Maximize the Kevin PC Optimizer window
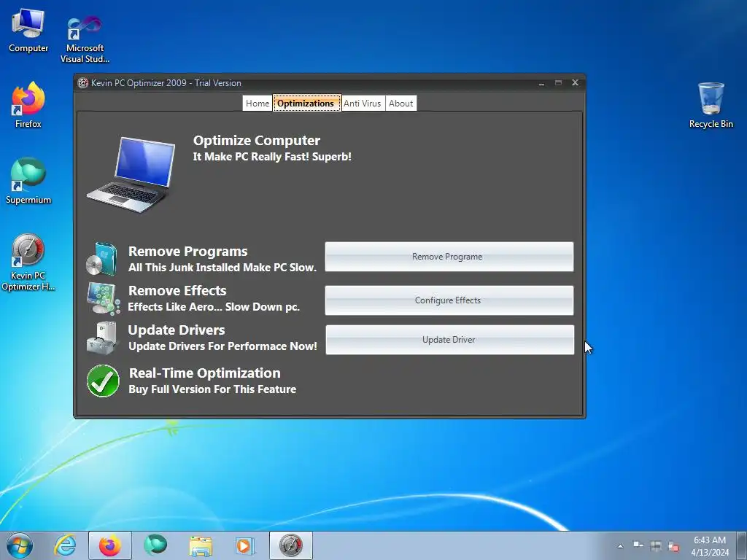 [558, 83]
